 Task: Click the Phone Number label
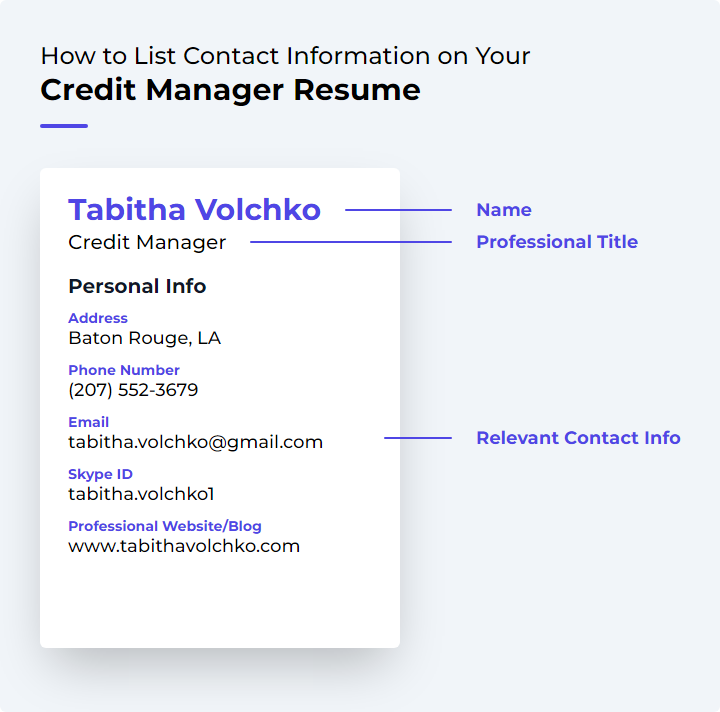(124, 370)
